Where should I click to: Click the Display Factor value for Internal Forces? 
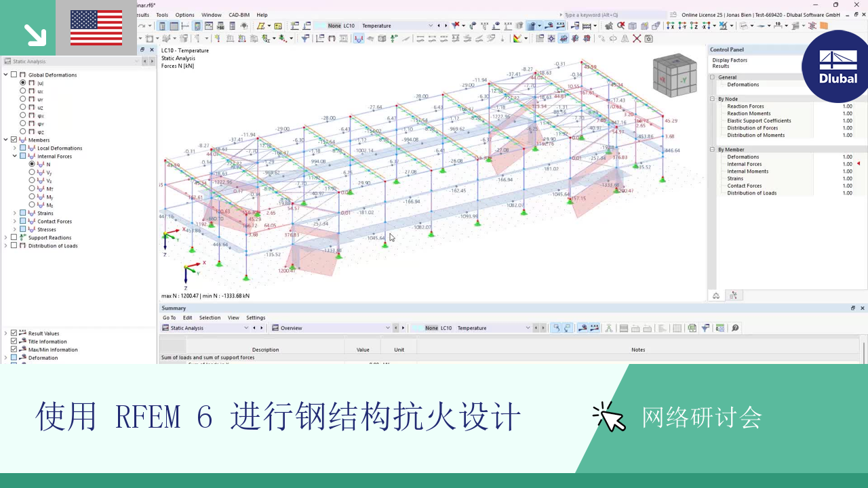point(848,164)
